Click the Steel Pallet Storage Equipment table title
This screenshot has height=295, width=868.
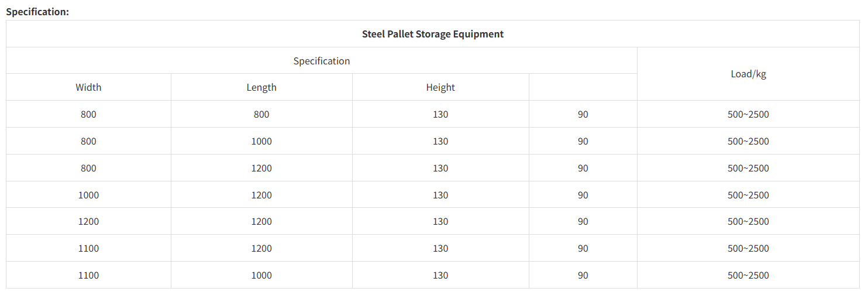432,34
